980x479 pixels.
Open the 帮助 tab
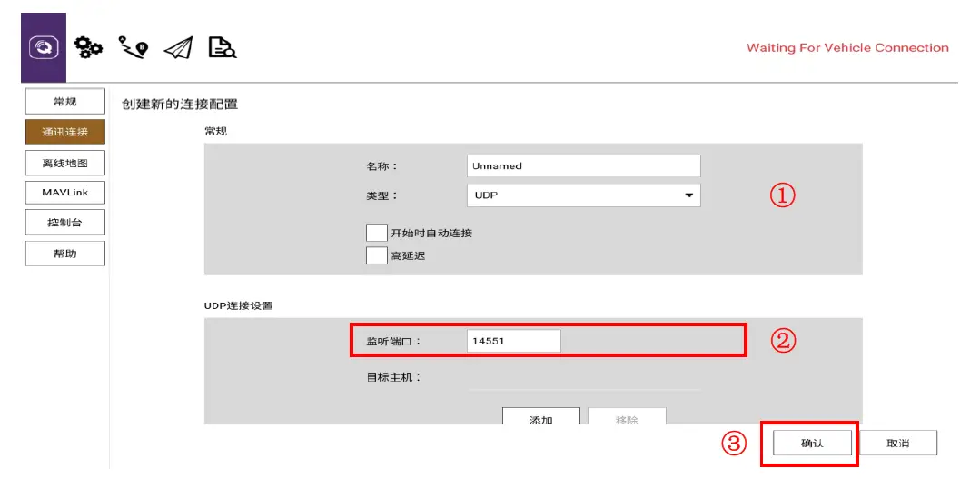(64, 254)
